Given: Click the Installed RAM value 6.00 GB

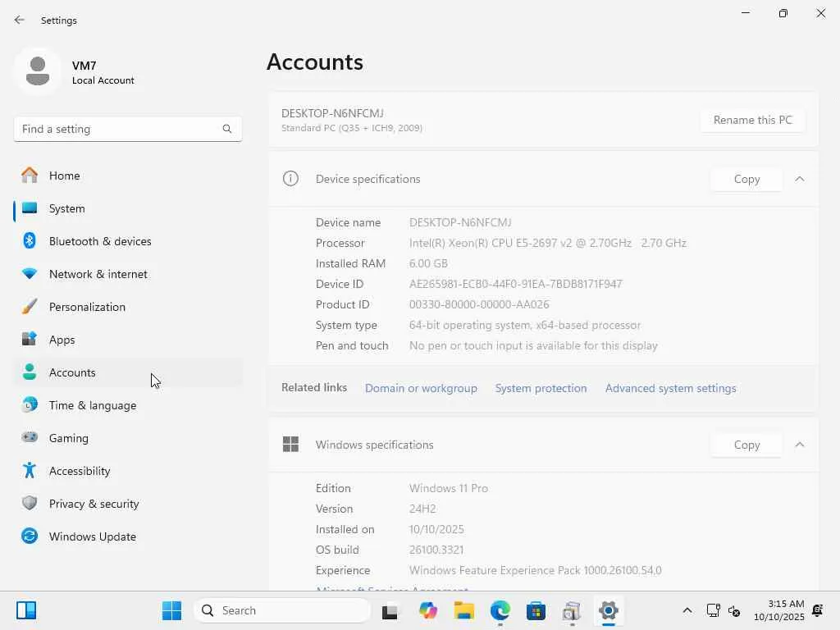Looking at the screenshot, I should click(x=428, y=263).
